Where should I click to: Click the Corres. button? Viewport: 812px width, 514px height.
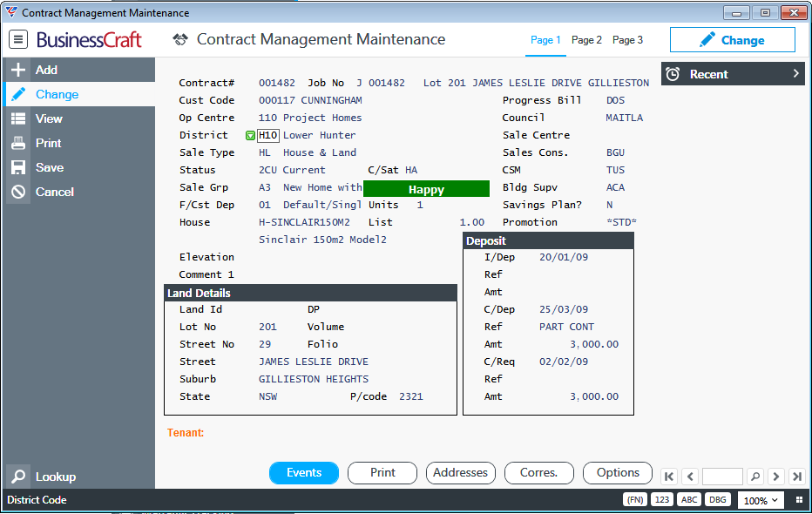point(539,472)
